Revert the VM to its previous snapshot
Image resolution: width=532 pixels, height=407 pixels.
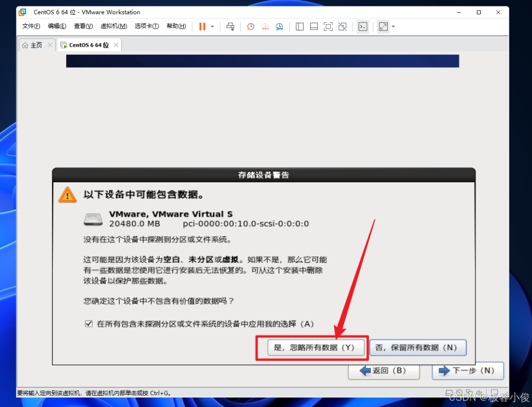[x=265, y=27]
